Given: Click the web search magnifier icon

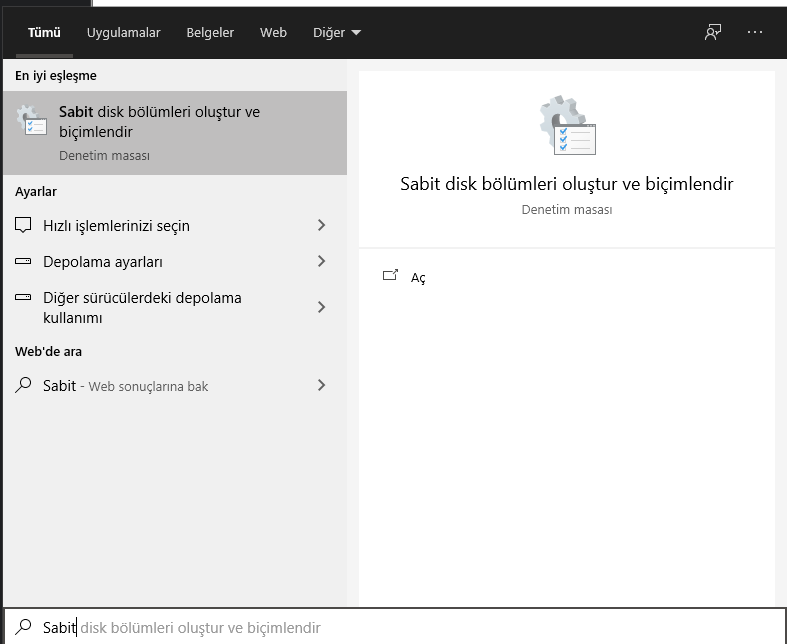Looking at the screenshot, I should tap(23, 385).
